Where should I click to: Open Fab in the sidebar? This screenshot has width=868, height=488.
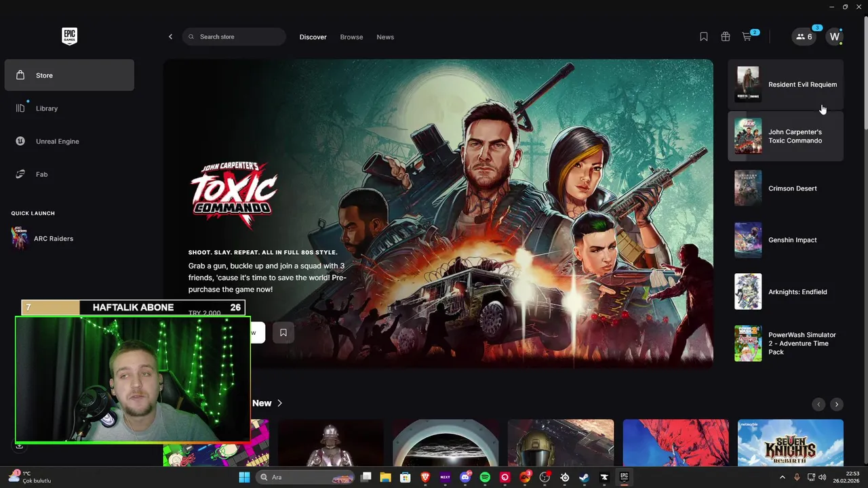69,174
